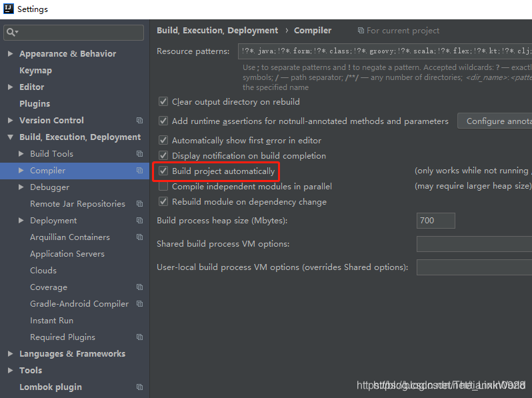The image size is (532, 398).
Task: Click the project icon beside Lombok plugin
Action: click(x=139, y=387)
